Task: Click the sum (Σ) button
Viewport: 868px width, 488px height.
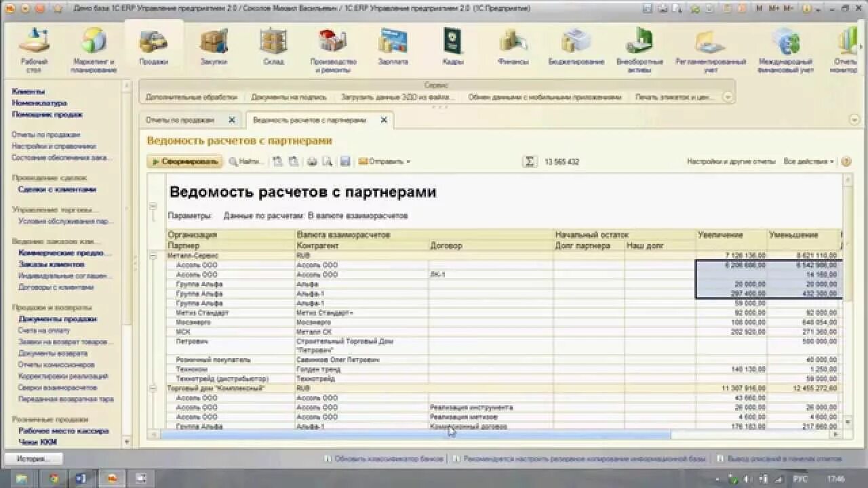Action: [529, 162]
